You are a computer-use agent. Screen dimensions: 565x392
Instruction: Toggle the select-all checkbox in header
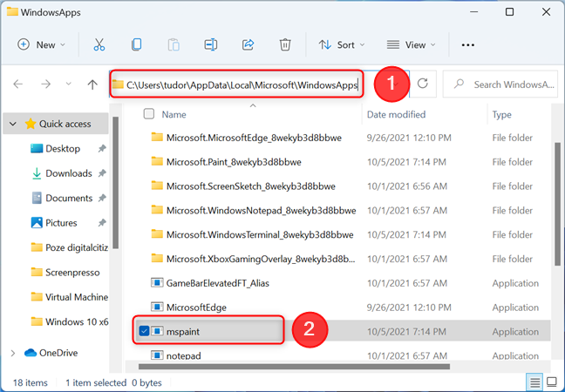tap(149, 114)
